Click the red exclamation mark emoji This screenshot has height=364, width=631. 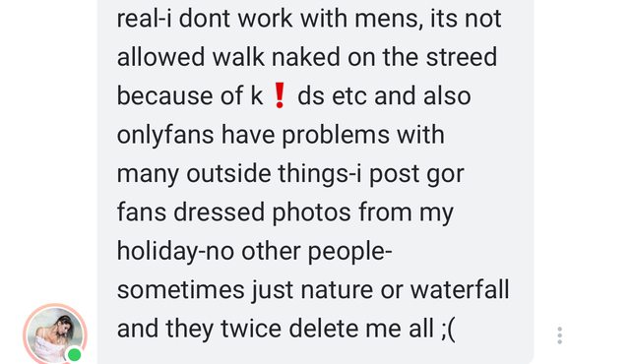point(280,95)
